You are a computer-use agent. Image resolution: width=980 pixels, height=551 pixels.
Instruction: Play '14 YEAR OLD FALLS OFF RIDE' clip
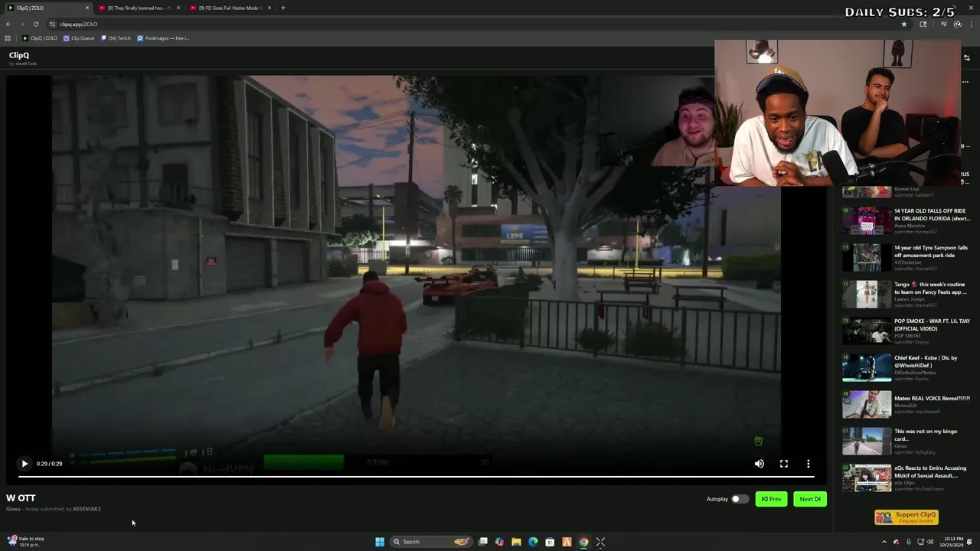point(906,220)
